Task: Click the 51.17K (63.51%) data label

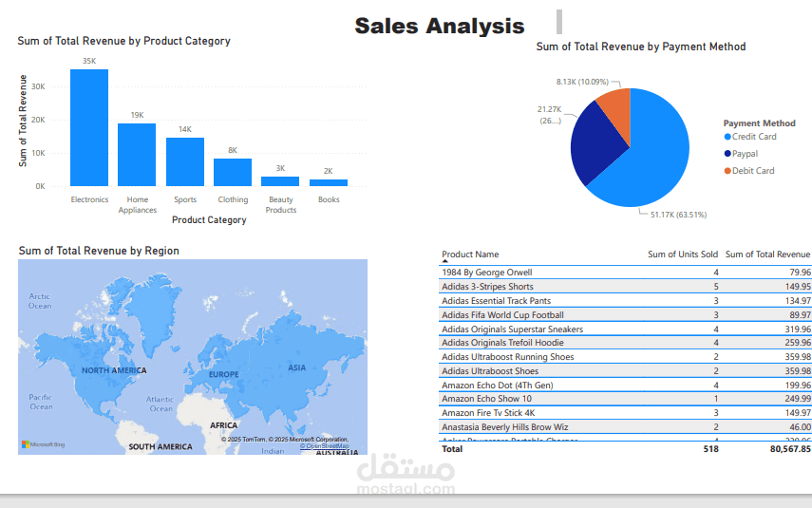Action: [x=678, y=215]
